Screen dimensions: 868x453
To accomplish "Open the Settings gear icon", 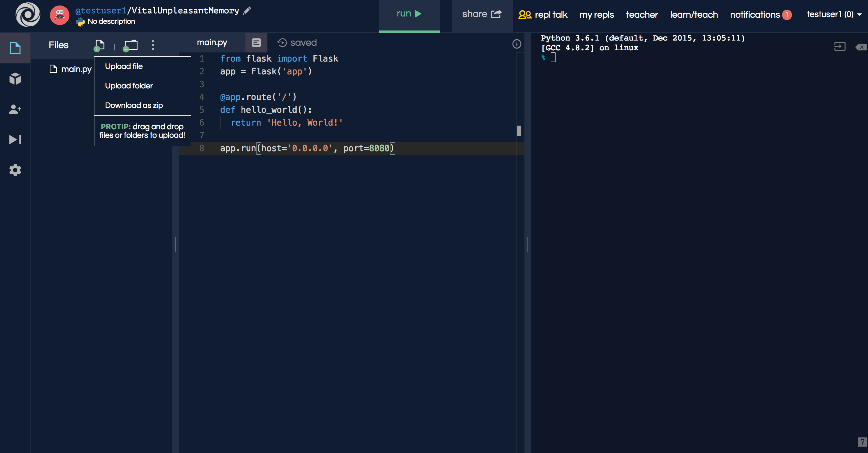I will click(15, 170).
